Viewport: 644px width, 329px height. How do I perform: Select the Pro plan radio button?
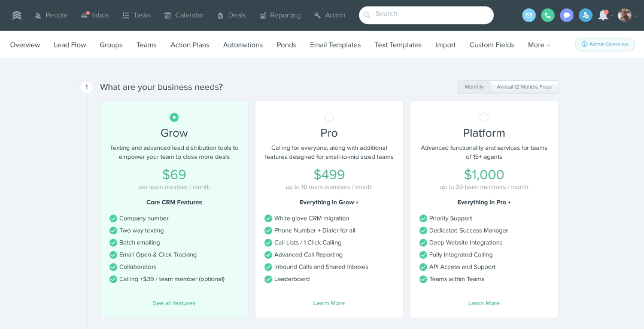(329, 117)
